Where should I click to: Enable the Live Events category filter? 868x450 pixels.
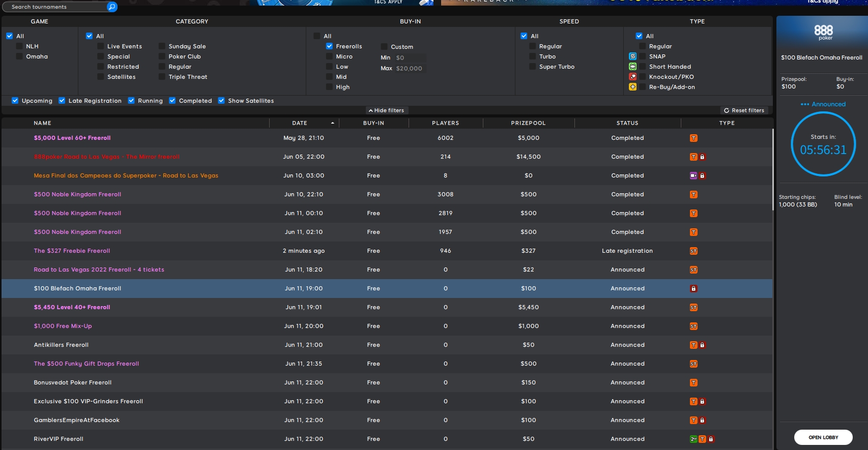tap(101, 46)
